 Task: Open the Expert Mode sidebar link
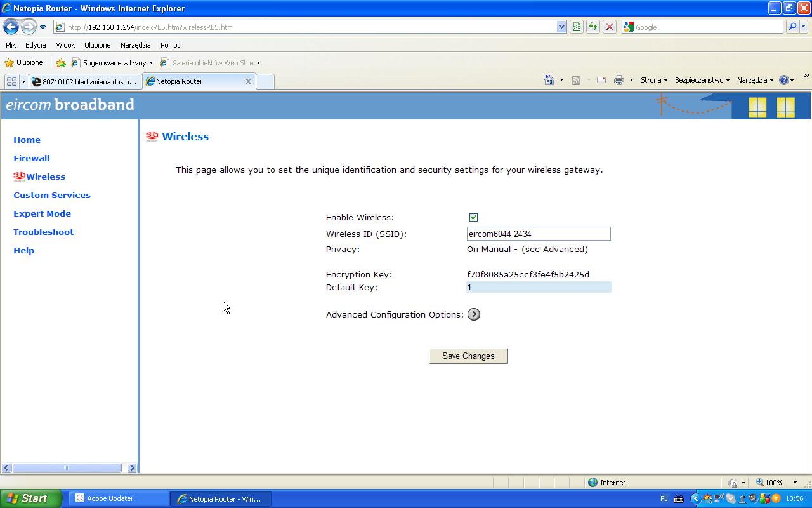(x=42, y=213)
